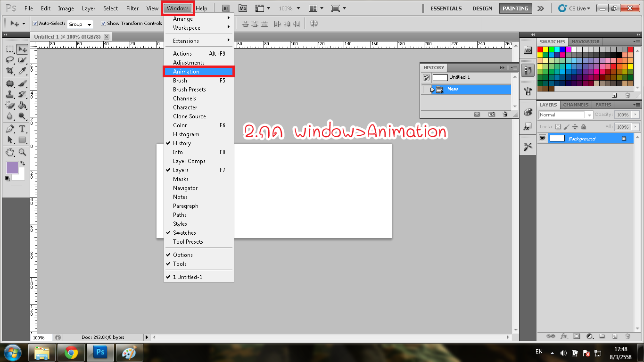Choose Animation from the Window menu
The image size is (644, 362).
coord(198,72)
